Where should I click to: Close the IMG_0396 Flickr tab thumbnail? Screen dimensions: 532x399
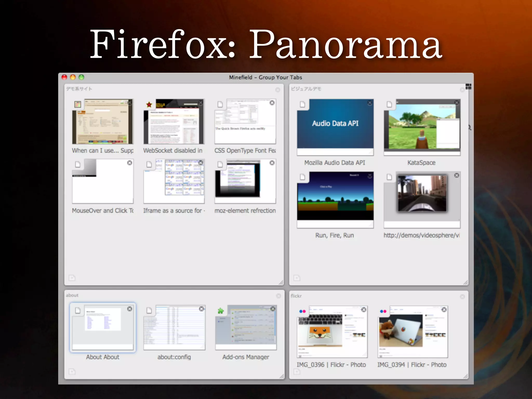(x=364, y=310)
